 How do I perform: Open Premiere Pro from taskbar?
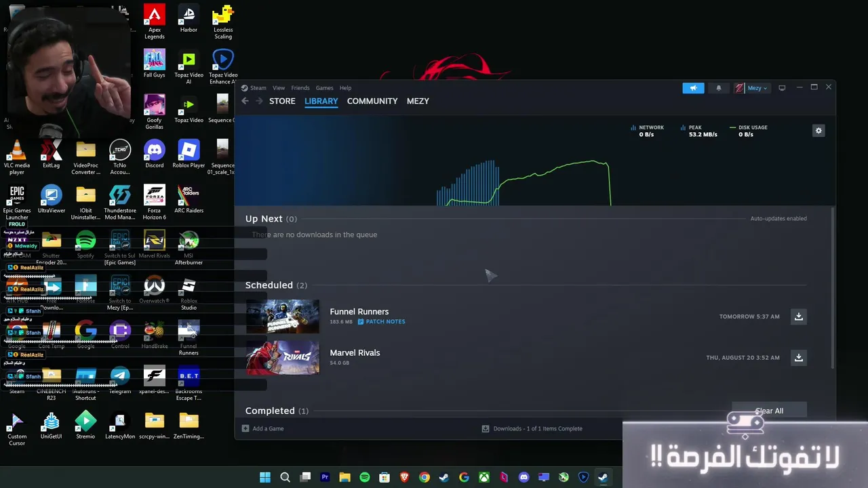coord(325,477)
